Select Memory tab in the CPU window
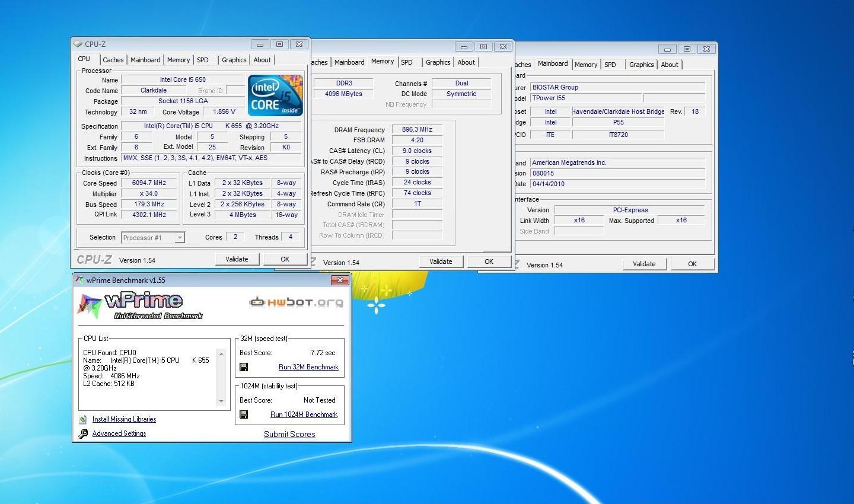The image size is (854, 504). point(179,60)
